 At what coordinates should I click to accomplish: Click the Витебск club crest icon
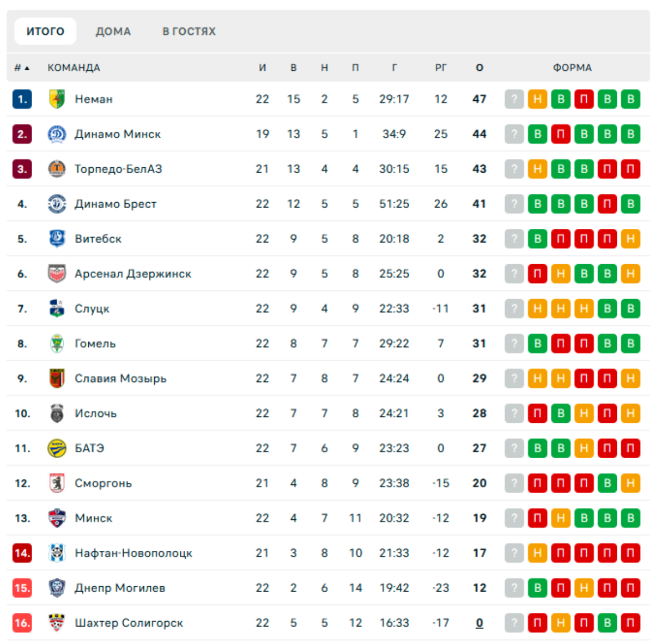point(57,239)
